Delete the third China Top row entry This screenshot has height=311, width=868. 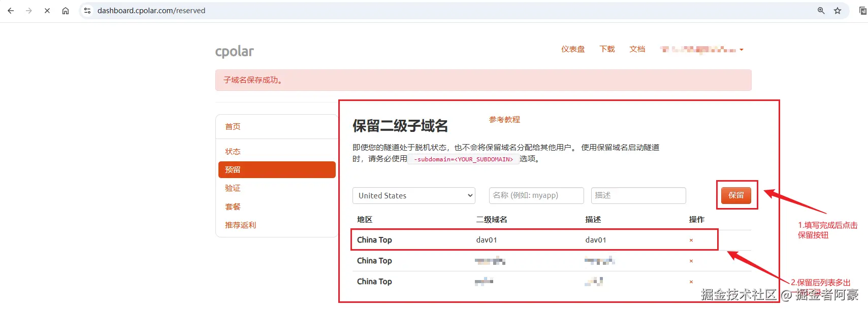691,282
